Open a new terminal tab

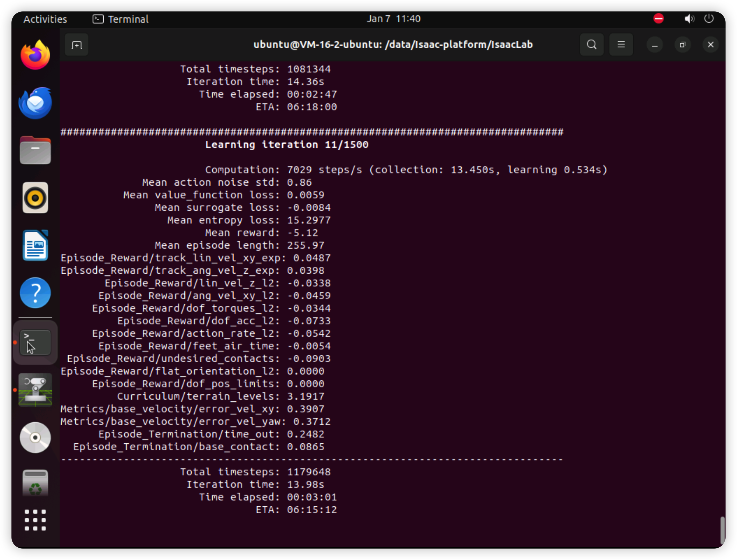click(x=76, y=45)
